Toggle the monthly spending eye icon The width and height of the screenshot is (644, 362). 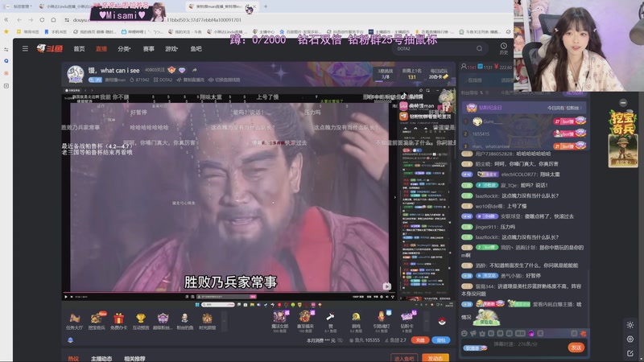[x=340, y=340]
